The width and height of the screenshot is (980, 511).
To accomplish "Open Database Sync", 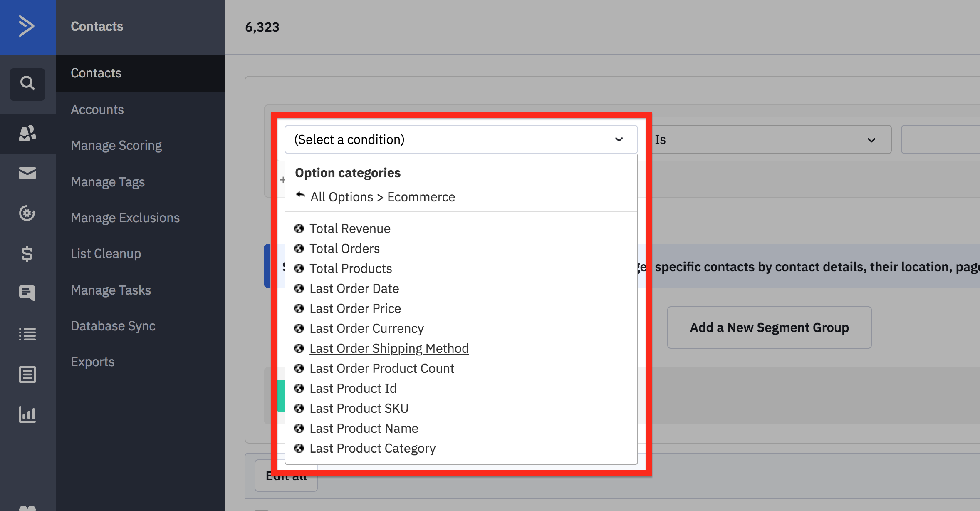I will click(x=113, y=326).
